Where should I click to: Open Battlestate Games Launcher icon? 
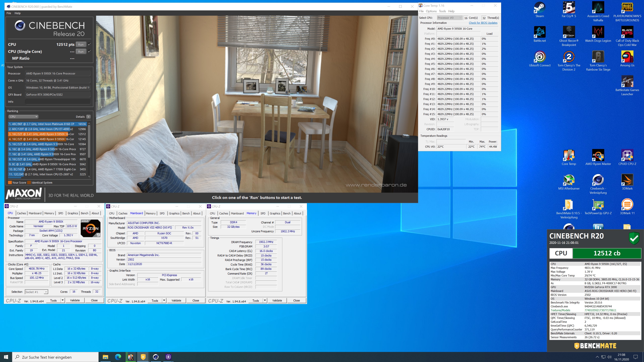(627, 85)
